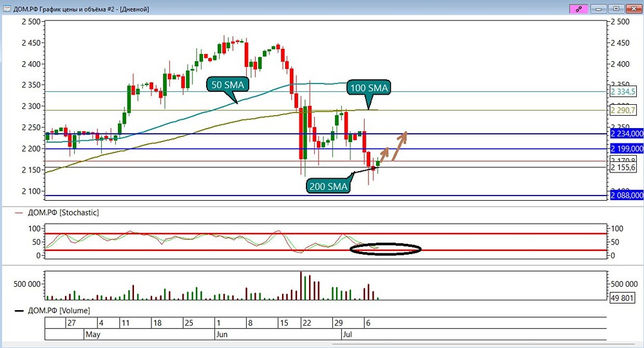This screenshot has height=348, width=644.
Task: Click the '2 088,000' blue level label
Action: pos(627,196)
